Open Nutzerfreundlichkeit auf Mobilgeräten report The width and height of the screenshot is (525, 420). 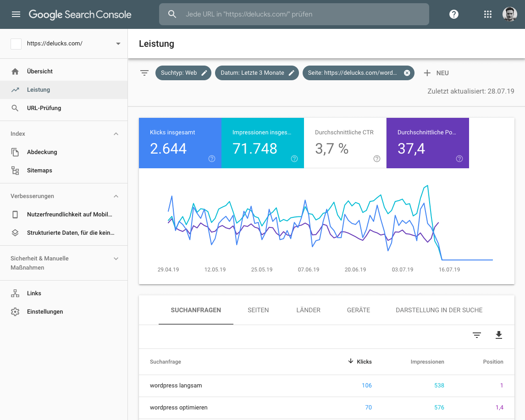pos(64,214)
